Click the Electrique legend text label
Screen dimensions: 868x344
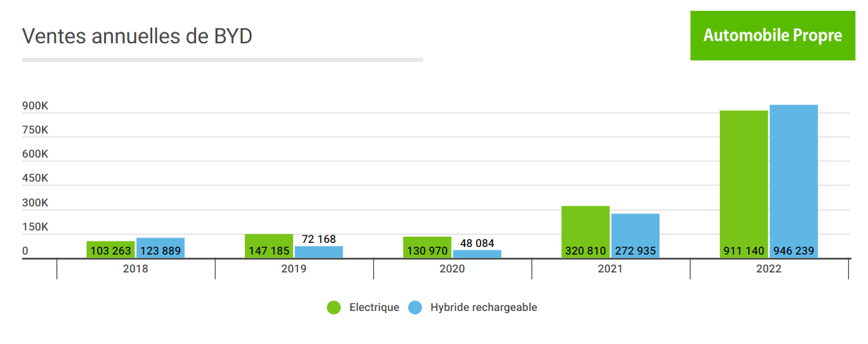(374, 308)
